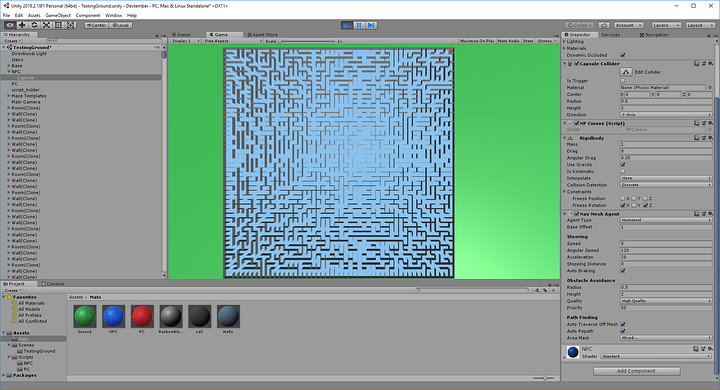Switch to the Scene tab
Viewport: 720px width, 390px height.
pyautogui.click(x=181, y=34)
